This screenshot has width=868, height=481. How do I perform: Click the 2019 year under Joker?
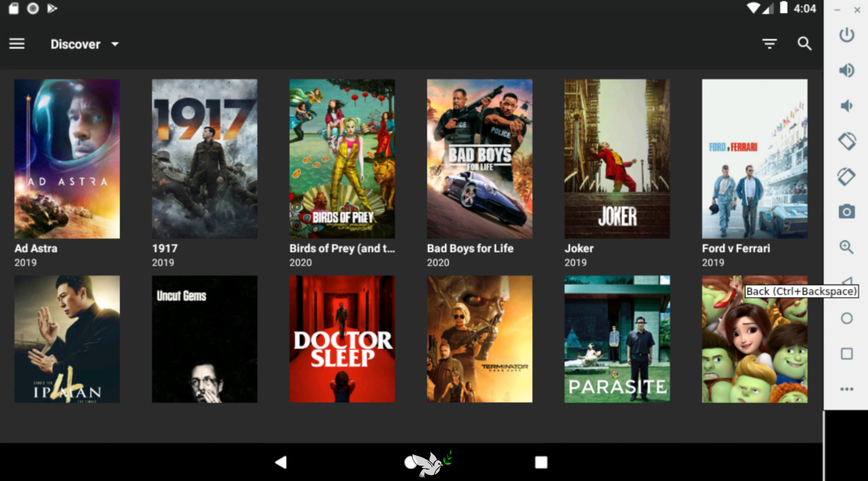576,263
